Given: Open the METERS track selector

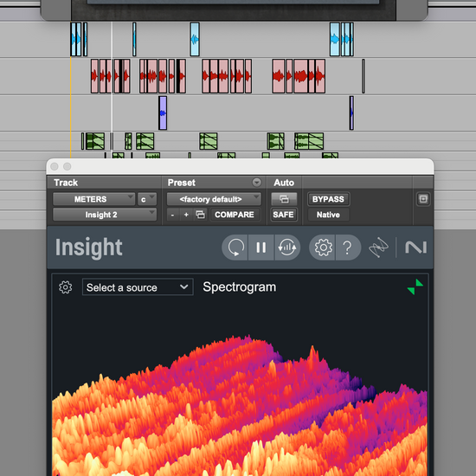Looking at the screenshot, I should tap(93, 199).
